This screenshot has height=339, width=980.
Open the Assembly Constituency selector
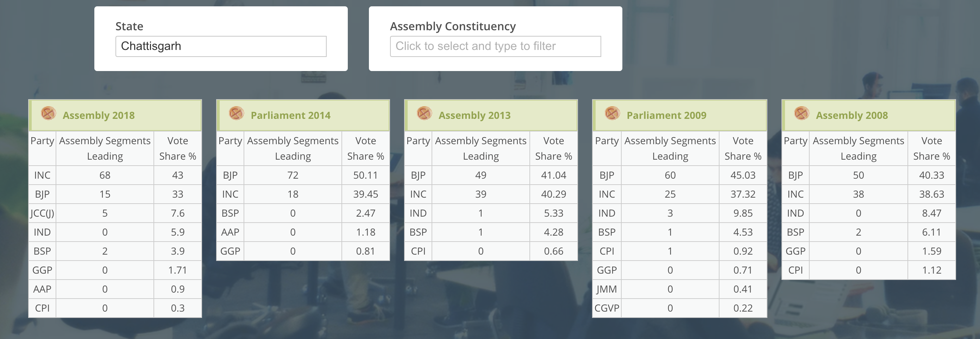[495, 46]
